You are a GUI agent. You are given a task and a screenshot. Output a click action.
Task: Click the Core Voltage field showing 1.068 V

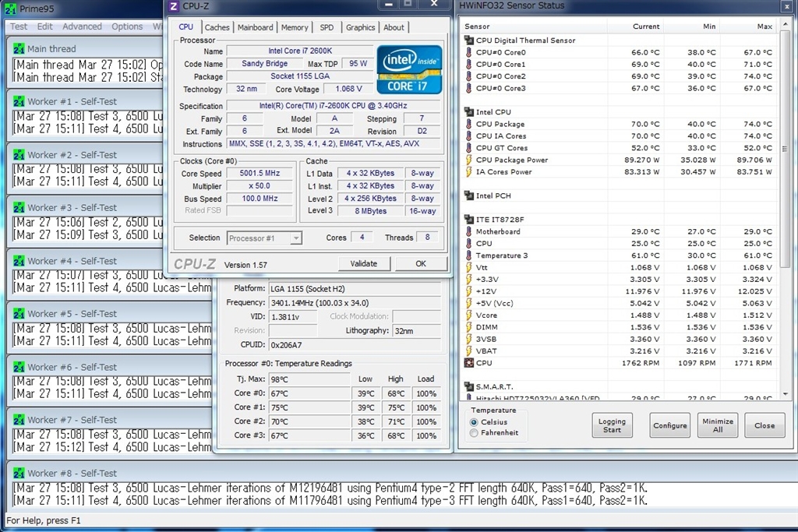point(348,89)
